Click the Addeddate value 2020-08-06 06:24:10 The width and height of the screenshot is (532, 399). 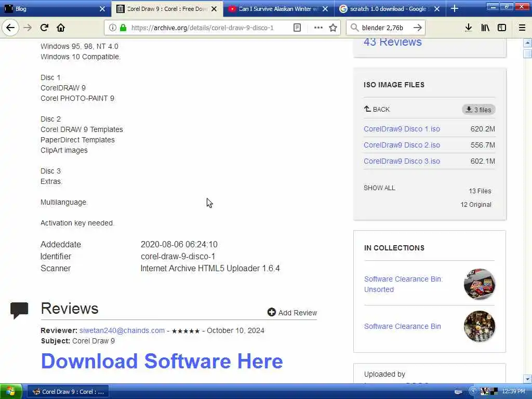[x=179, y=244]
